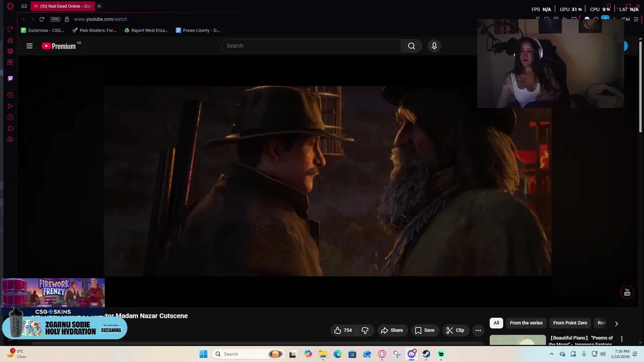The image size is (644, 362).
Task: Open Steam from taskbar
Action: [x=426, y=354]
